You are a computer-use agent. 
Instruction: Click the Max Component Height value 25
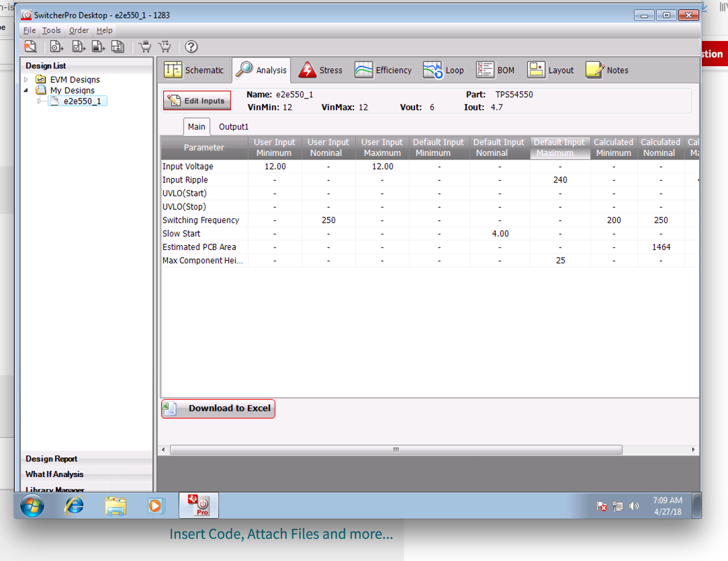tap(560, 260)
